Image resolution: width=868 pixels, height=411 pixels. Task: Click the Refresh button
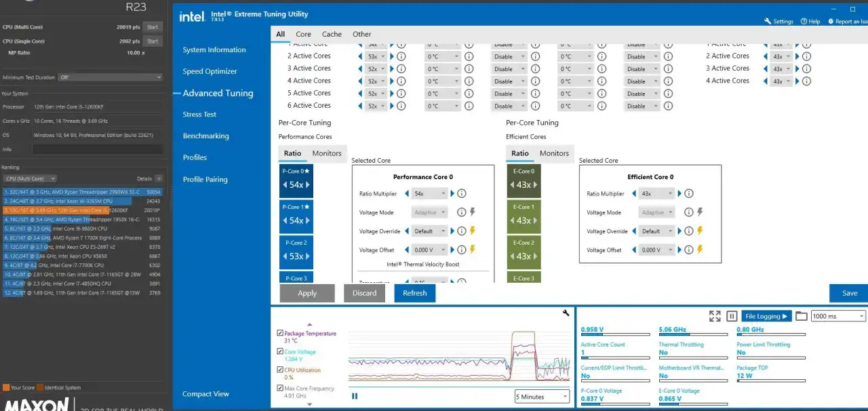pyautogui.click(x=414, y=293)
